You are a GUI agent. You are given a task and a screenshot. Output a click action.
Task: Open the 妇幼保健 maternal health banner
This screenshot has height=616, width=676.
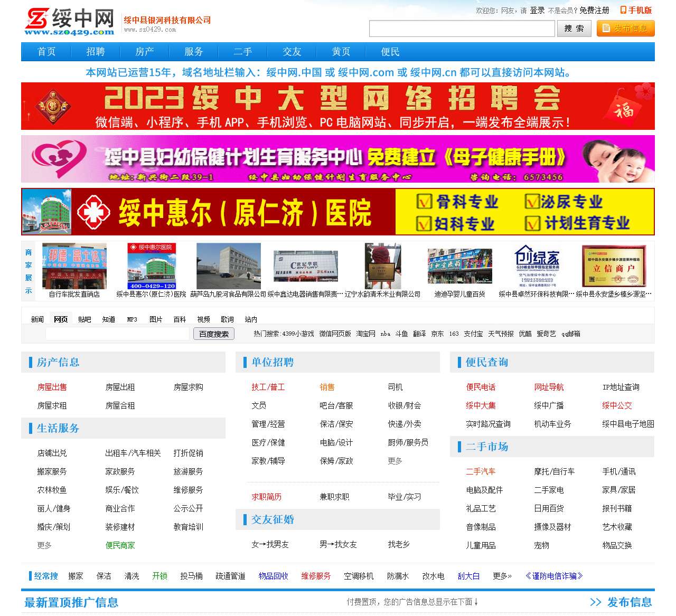338,159
